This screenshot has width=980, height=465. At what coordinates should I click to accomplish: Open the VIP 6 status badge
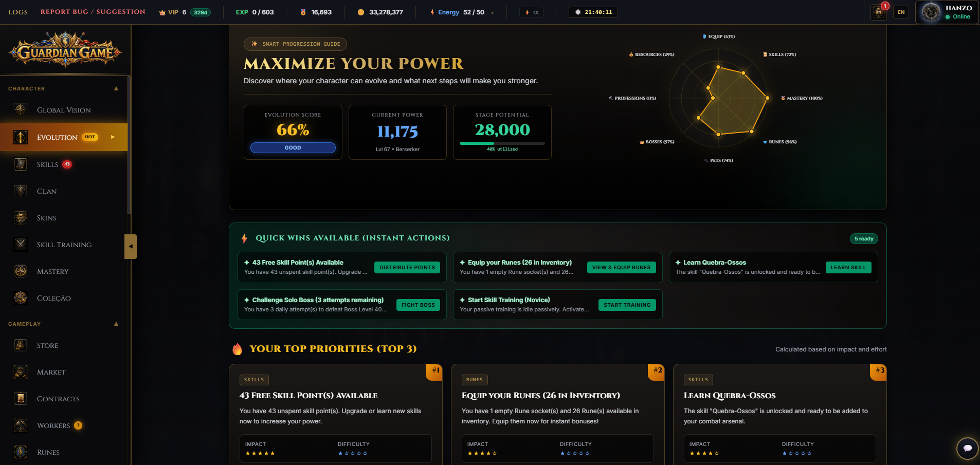[x=185, y=12]
